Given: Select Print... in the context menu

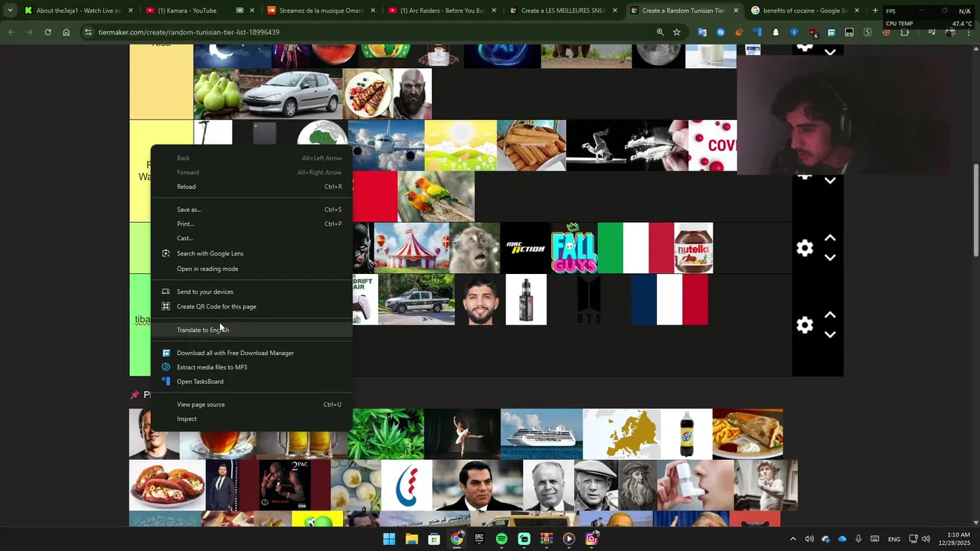Looking at the screenshot, I should coord(251,224).
